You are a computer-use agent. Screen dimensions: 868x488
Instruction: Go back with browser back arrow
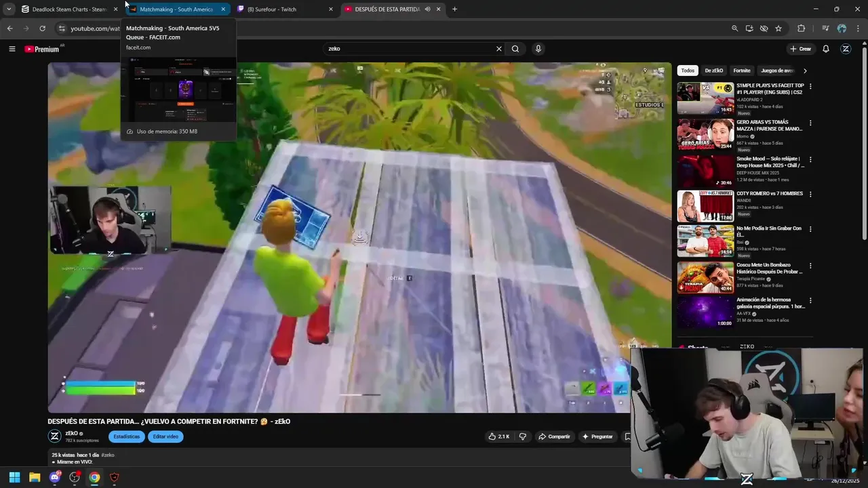click(x=9, y=28)
